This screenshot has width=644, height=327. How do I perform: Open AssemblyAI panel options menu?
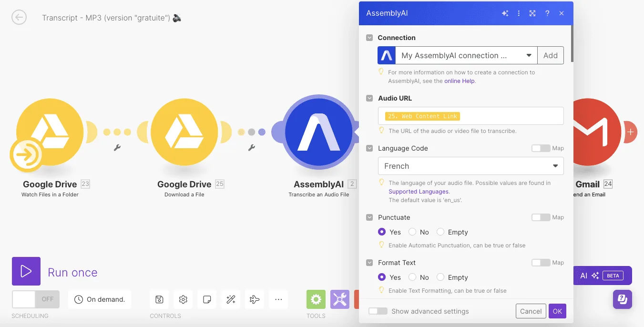coord(519,13)
